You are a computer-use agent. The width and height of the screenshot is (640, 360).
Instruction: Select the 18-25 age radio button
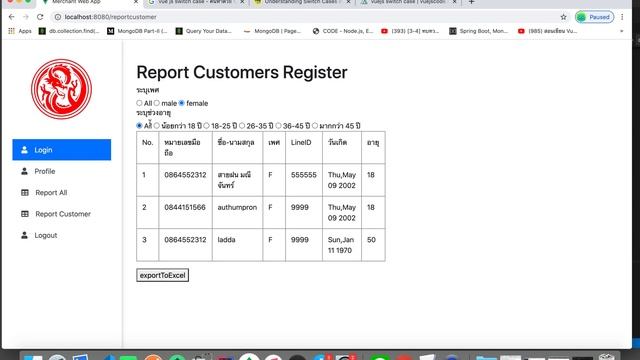click(207, 126)
